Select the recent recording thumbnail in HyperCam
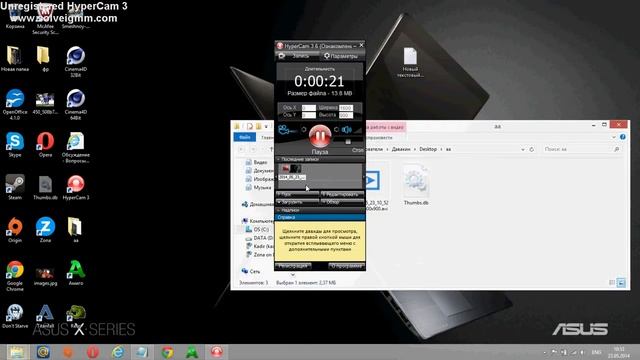This screenshot has height=360, width=640. [x=292, y=172]
